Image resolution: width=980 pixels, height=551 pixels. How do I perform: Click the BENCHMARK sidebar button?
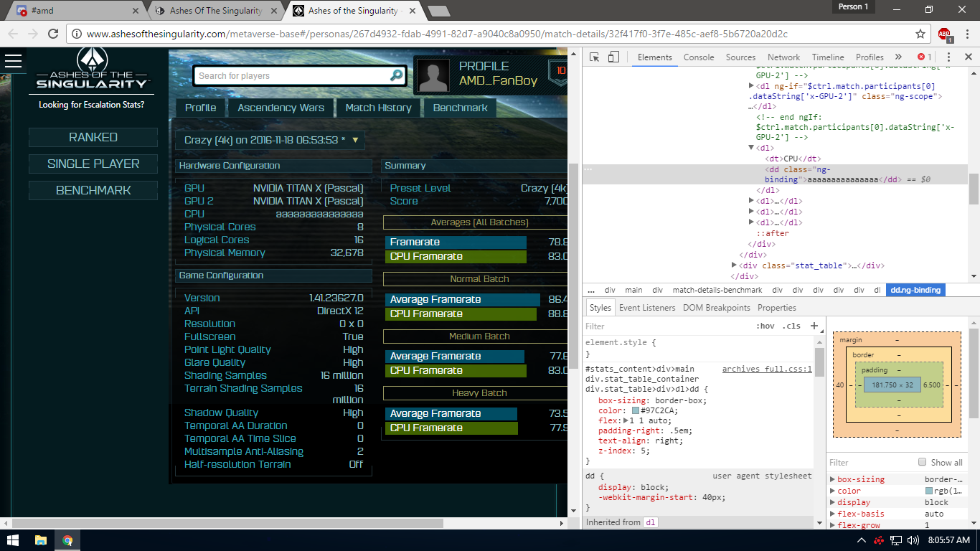point(93,190)
